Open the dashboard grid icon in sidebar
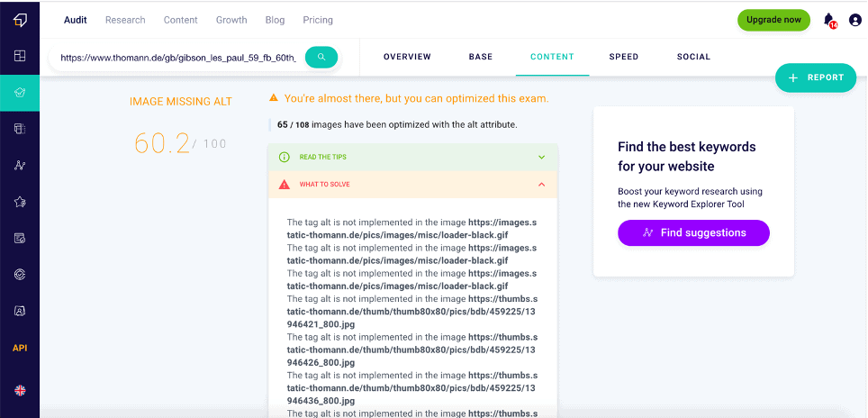The height and width of the screenshot is (418, 868). click(20, 56)
